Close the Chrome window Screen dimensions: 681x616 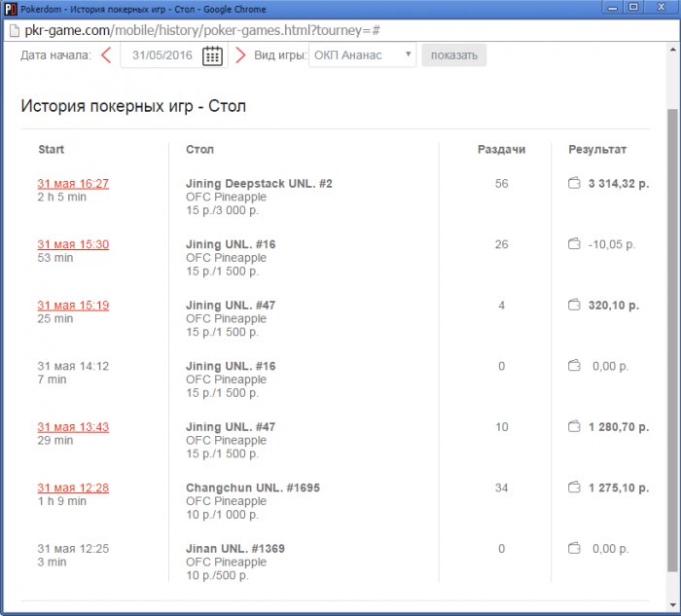pyautogui.click(x=661, y=8)
